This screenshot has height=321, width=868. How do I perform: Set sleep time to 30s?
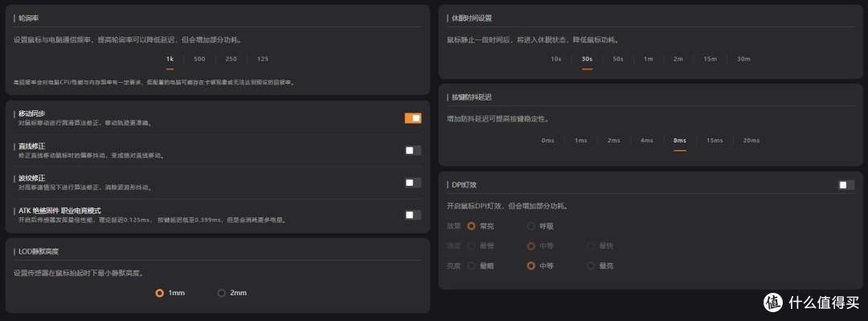(x=587, y=59)
